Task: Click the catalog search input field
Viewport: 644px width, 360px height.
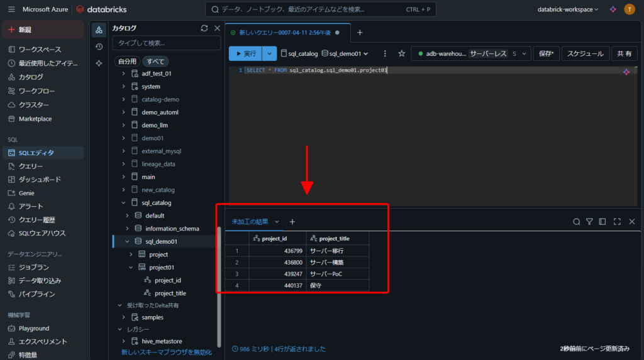Action: tap(166, 43)
